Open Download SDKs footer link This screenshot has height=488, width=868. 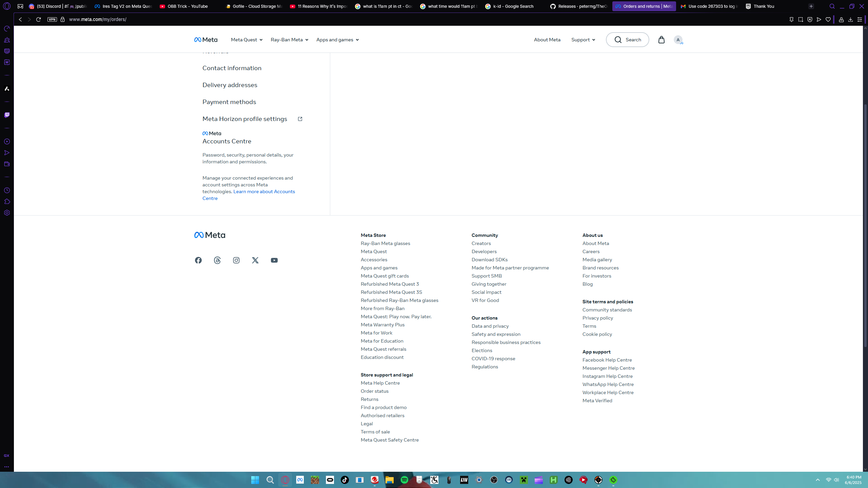[x=490, y=260]
